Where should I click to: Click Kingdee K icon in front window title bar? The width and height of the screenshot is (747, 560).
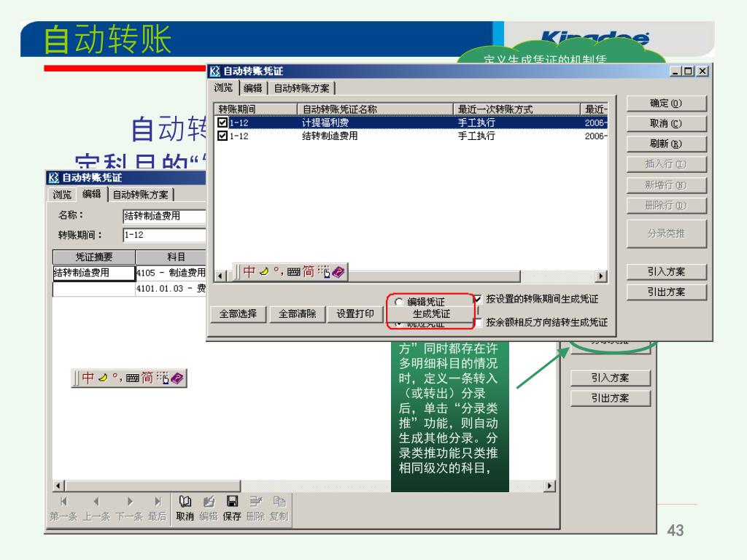[215, 71]
